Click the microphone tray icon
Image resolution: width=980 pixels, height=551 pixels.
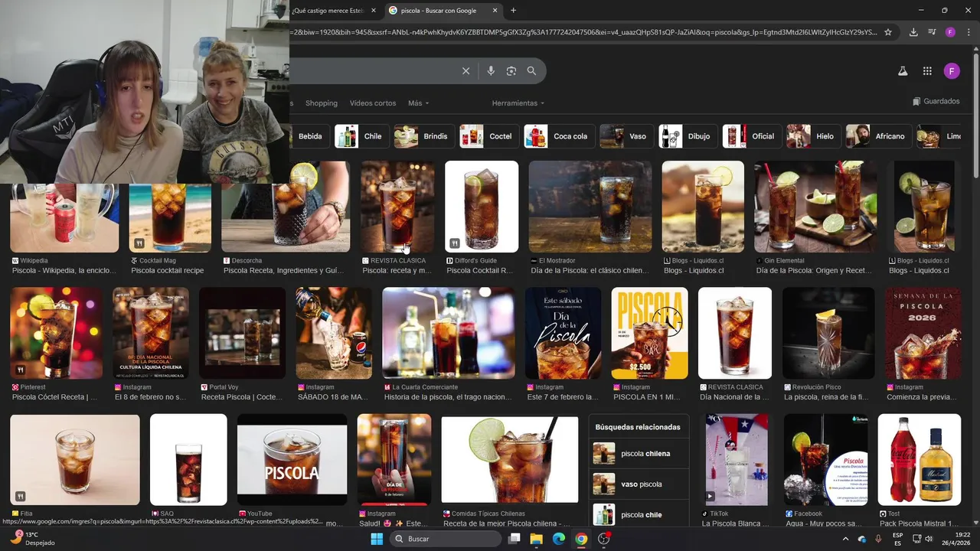pyautogui.click(x=879, y=539)
